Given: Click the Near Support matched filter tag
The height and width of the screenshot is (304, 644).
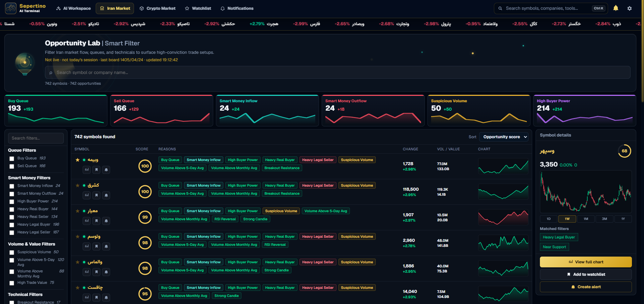Looking at the screenshot, I should pyautogui.click(x=554, y=247).
